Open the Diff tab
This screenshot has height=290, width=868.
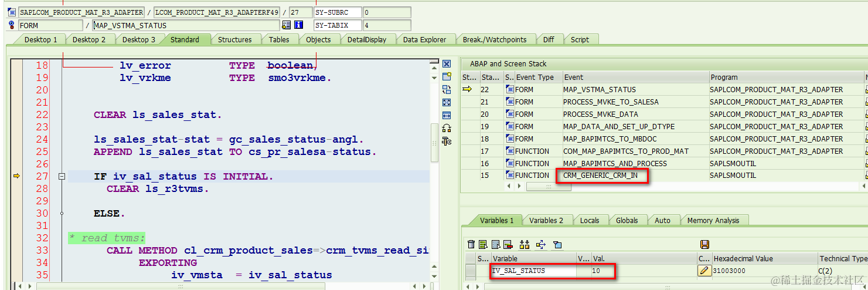tap(549, 39)
